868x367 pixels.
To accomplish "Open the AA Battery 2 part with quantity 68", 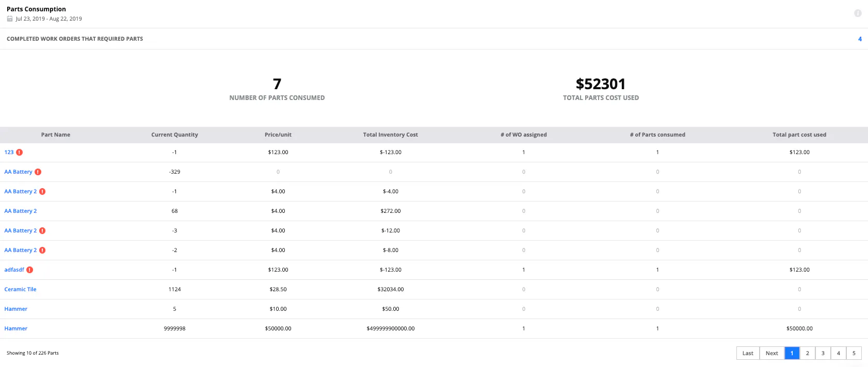I will 21,211.
